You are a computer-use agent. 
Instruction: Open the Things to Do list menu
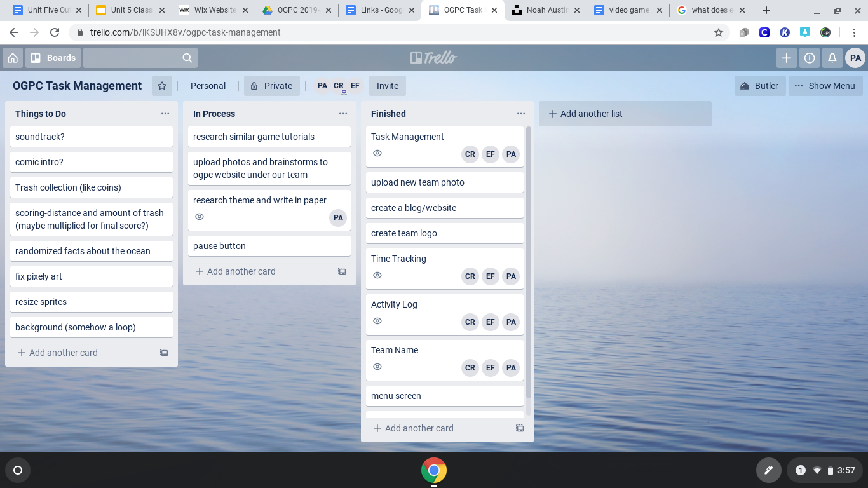165,114
